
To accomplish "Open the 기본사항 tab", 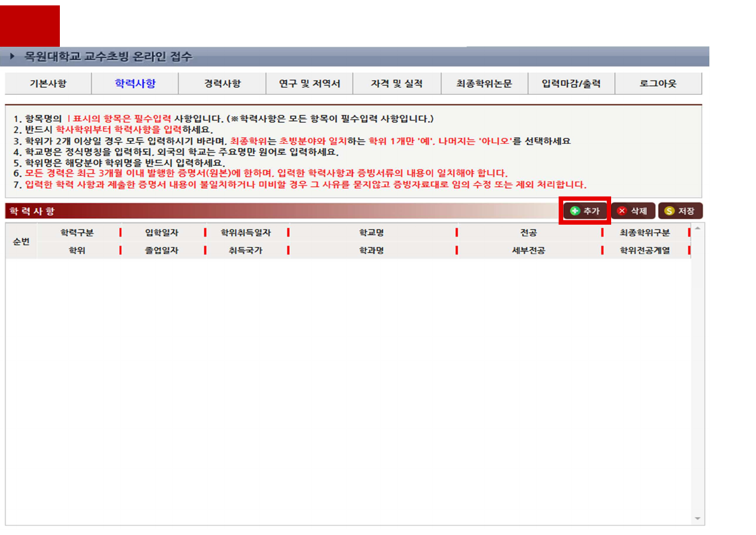I will point(48,84).
